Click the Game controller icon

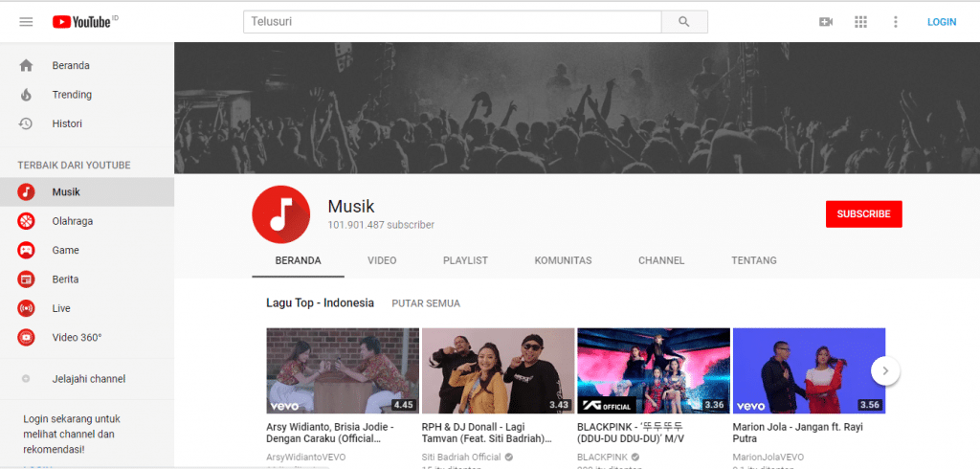tap(26, 250)
